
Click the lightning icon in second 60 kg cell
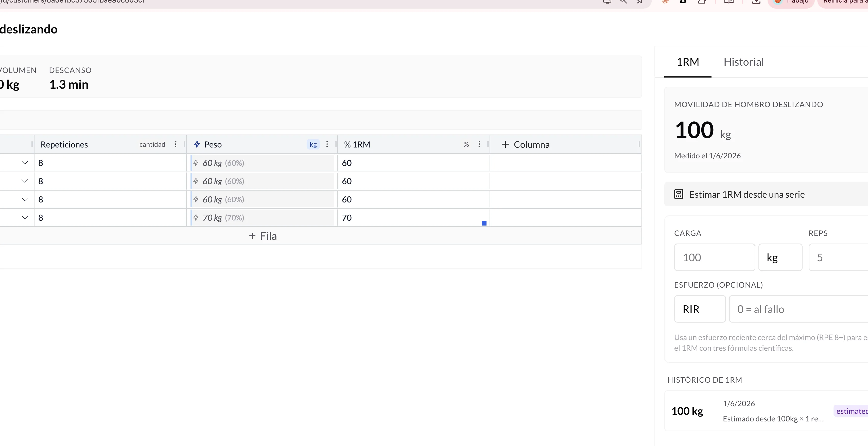[196, 181]
